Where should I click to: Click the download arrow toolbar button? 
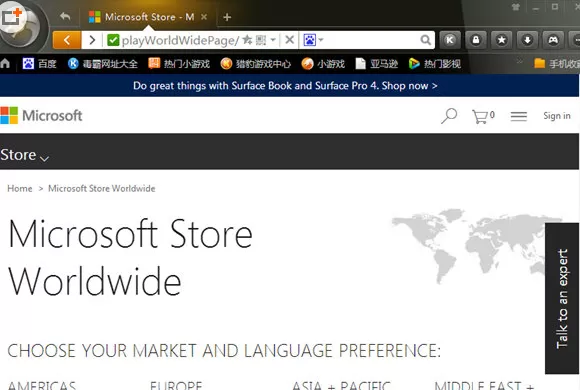(527, 40)
